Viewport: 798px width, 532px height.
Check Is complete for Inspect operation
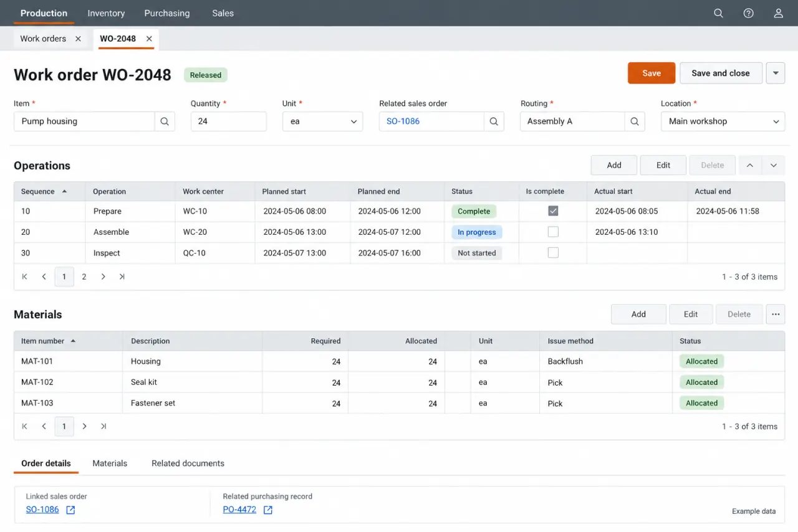[553, 253]
